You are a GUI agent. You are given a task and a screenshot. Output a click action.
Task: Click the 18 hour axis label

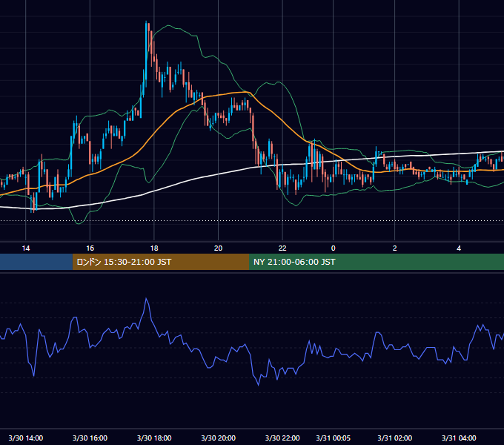[x=154, y=248]
